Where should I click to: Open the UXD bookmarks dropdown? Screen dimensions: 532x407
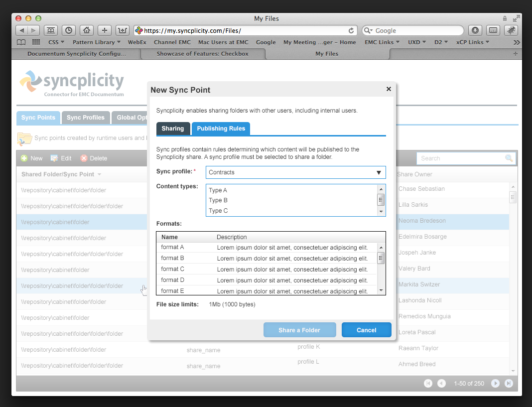coord(416,42)
